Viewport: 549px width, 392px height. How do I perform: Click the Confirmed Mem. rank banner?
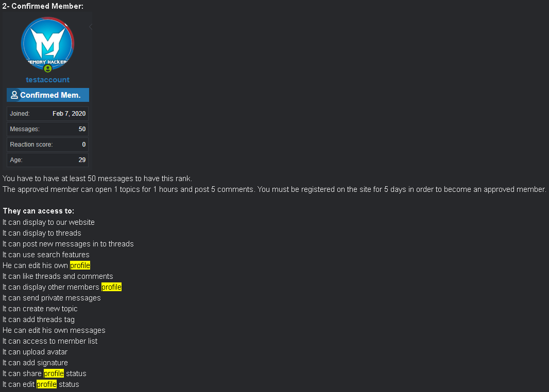point(47,95)
